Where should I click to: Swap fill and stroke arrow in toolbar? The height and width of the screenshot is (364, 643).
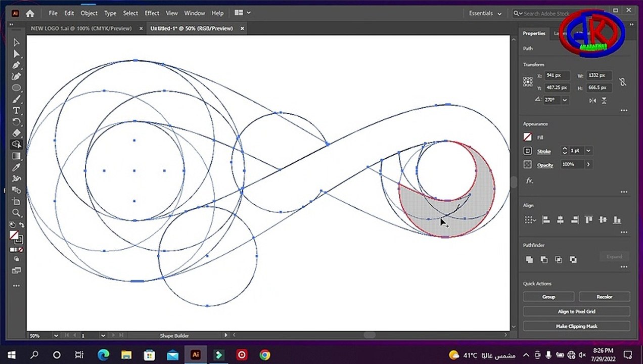pyautogui.click(x=21, y=225)
